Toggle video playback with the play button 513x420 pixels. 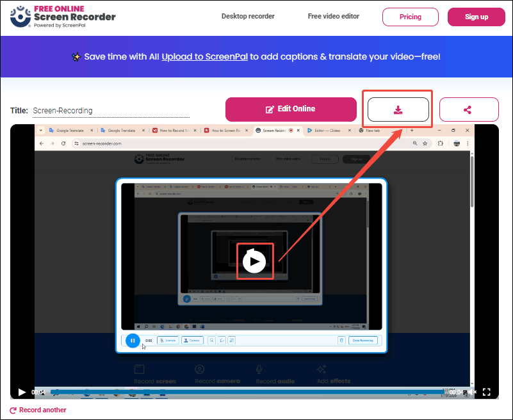pos(21,392)
